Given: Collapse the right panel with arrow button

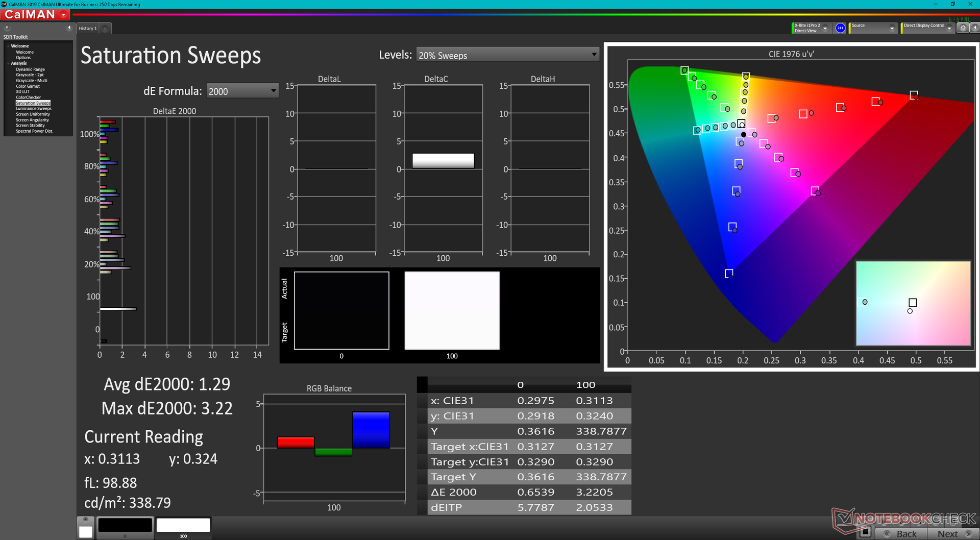Looking at the screenshot, I should pos(974,28).
